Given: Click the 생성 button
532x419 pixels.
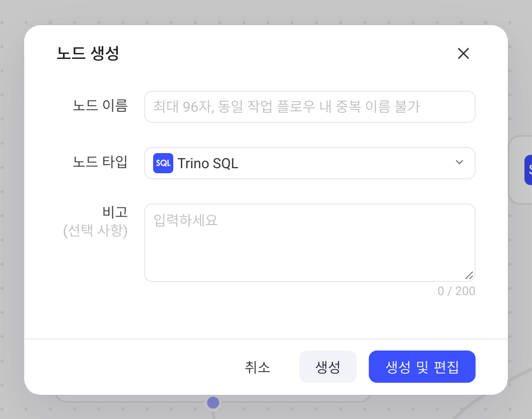Looking at the screenshot, I should 328,367.
